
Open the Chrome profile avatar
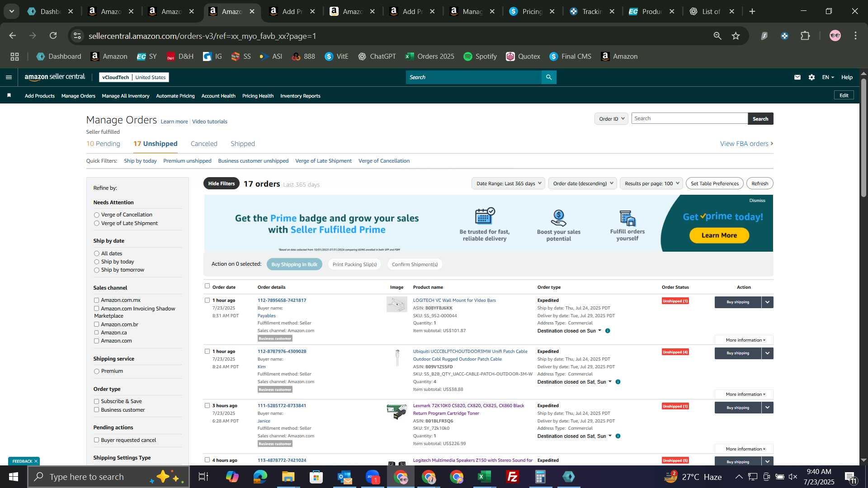point(835,36)
